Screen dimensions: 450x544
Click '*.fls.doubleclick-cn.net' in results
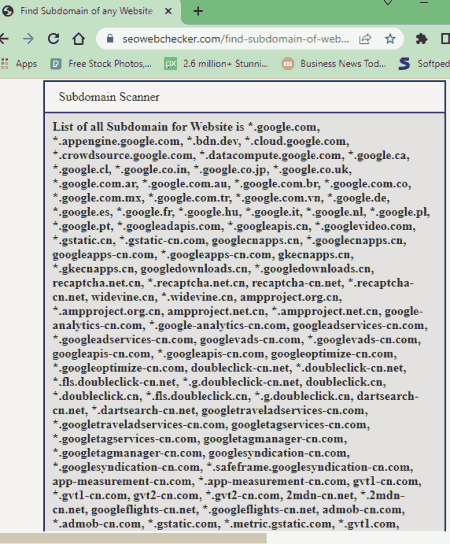(x=114, y=382)
